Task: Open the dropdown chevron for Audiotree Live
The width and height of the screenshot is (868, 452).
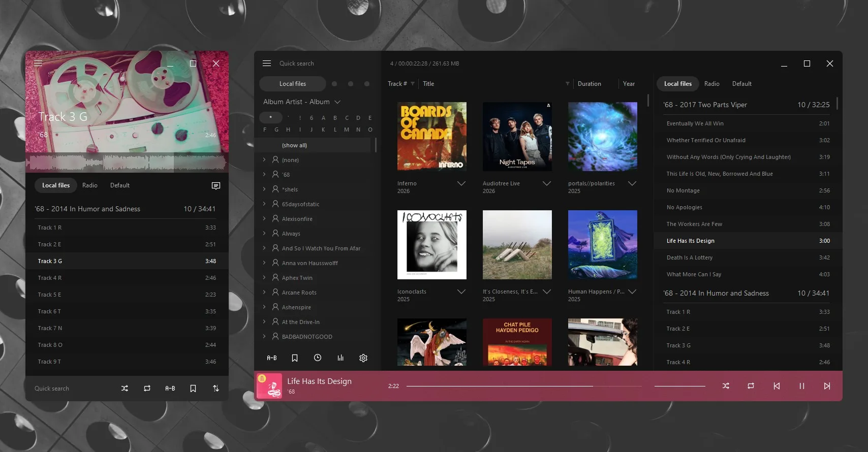Action: click(547, 183)
